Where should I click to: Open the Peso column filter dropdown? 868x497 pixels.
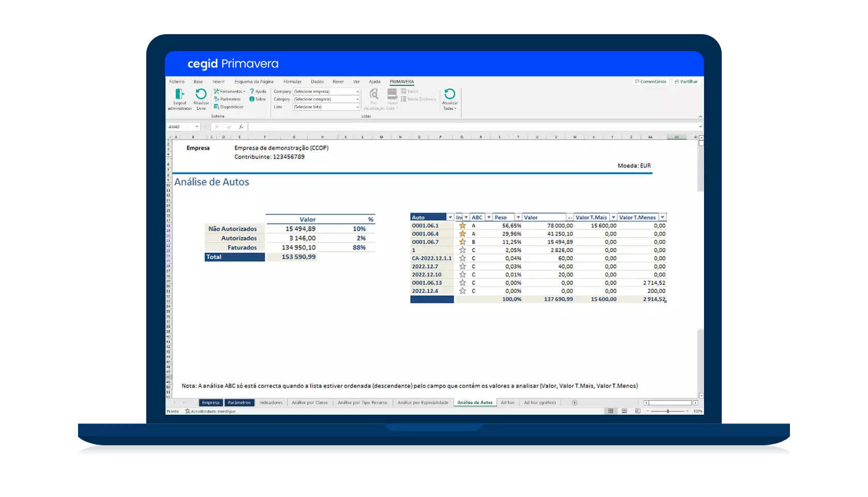pos(518,217)
